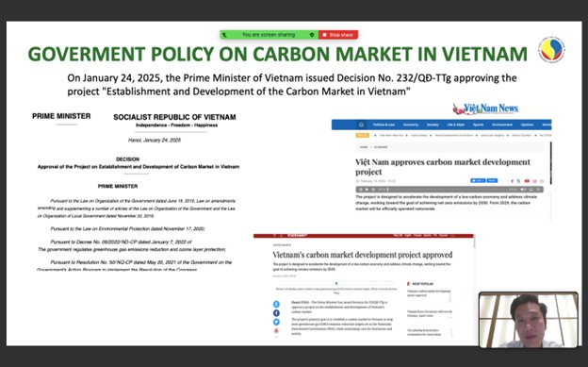588x367 pixels.
Task: Click the Facebook Share button
Action: pos(492,181)
